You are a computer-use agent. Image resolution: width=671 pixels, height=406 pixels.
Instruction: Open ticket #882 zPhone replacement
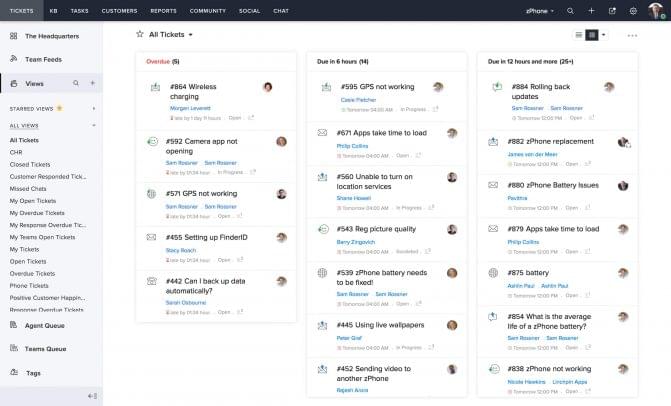tap(550, 141)
